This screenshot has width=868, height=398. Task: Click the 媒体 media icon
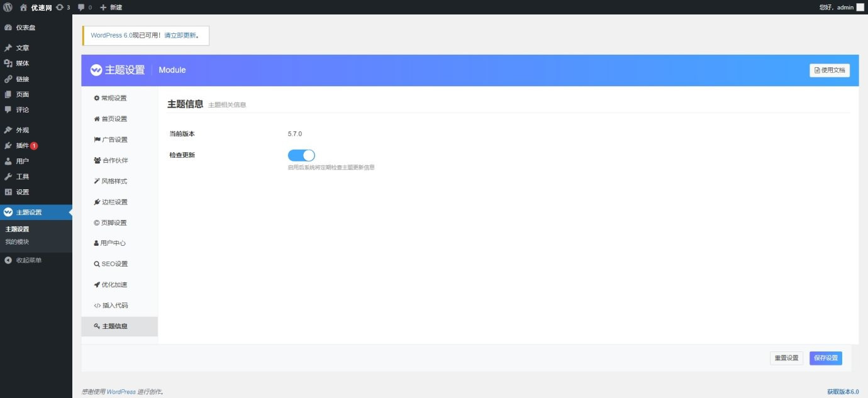(8, 64)
